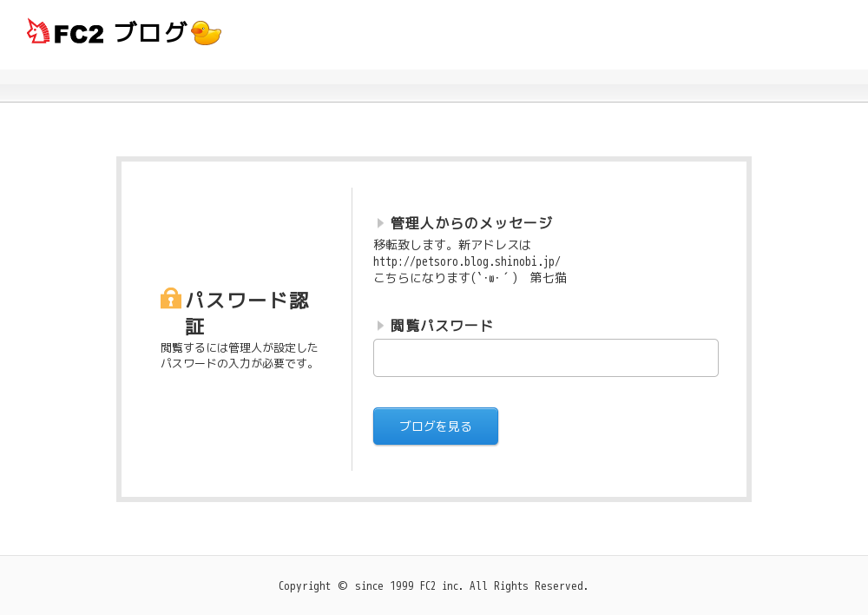868x615 pixels.
Task: Click the yellow duck icon in header
Action: 206,33
